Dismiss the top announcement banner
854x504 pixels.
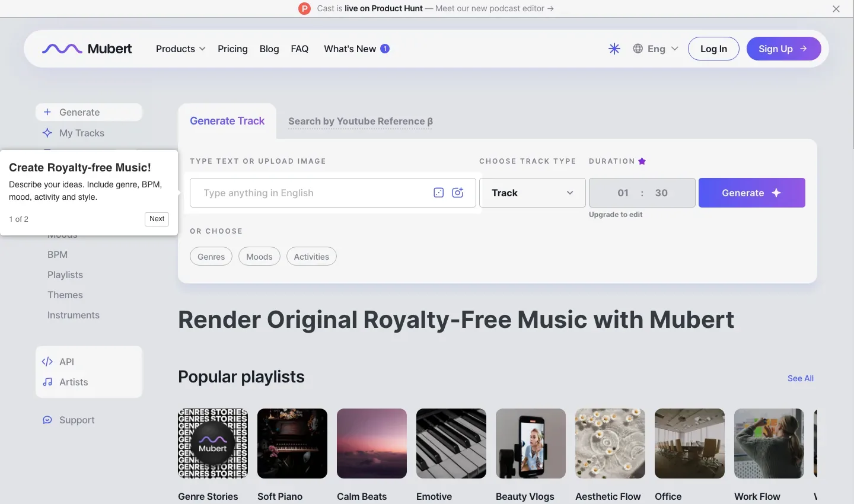tap(836, 9)
